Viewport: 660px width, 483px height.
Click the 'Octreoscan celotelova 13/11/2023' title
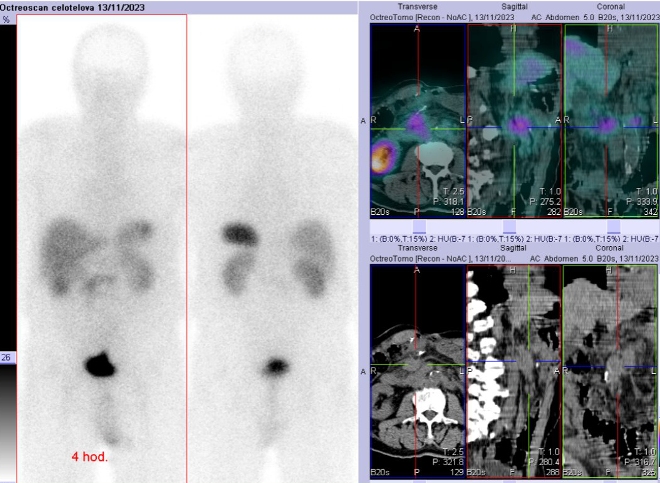click(72, 8)
